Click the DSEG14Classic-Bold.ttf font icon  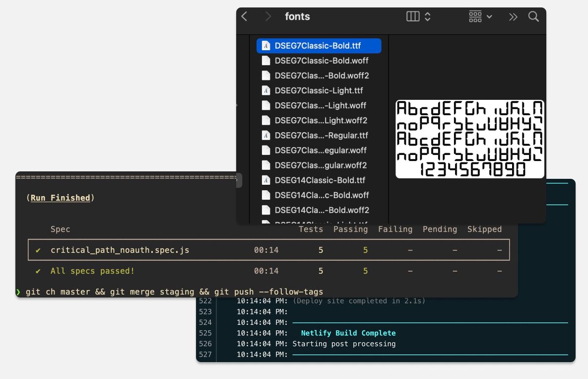(x=266, y=180)
